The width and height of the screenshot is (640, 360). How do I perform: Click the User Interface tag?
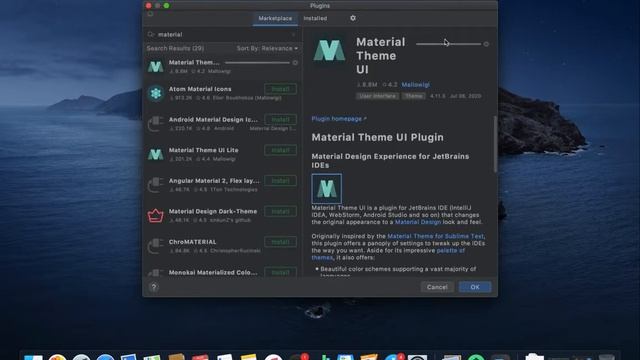[x=377, y=96]
